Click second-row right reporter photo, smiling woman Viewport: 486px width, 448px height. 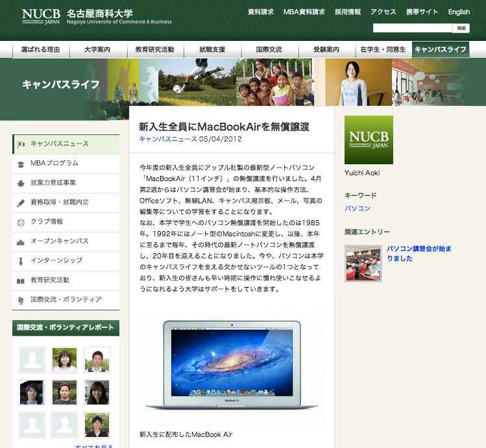[x=97, y=392]
